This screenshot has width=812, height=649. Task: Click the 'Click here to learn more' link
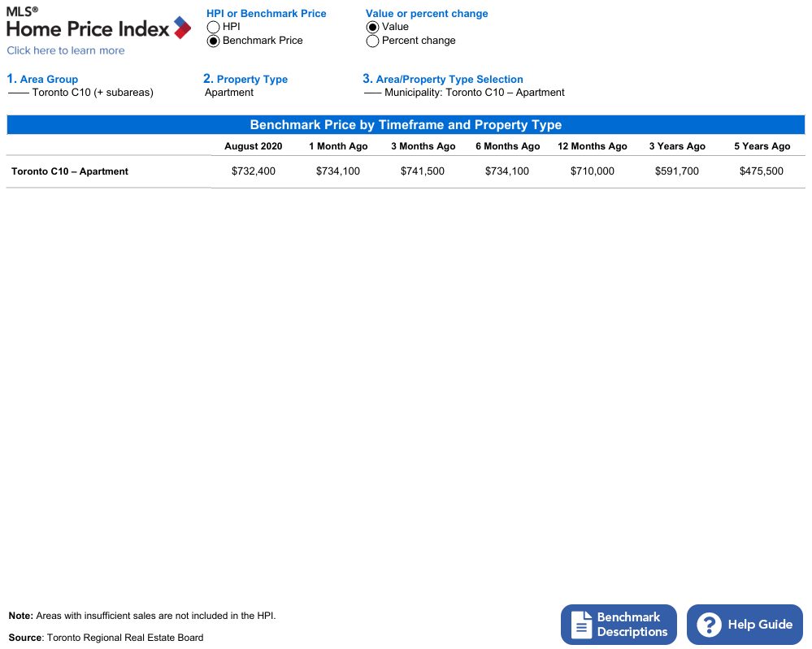click(x=66, y=50)
